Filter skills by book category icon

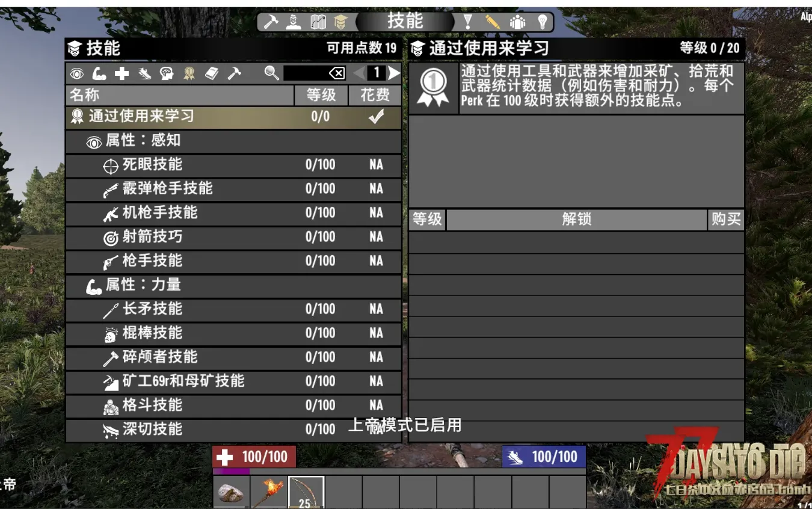(x=212, y=73)
